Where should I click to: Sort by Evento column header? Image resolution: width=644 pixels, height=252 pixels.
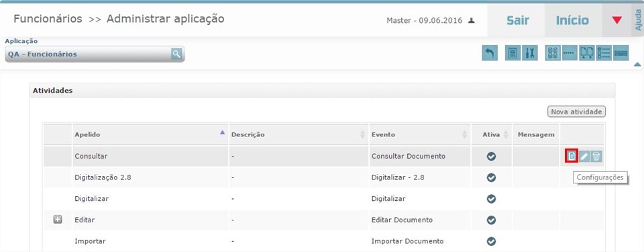(420, 134)
